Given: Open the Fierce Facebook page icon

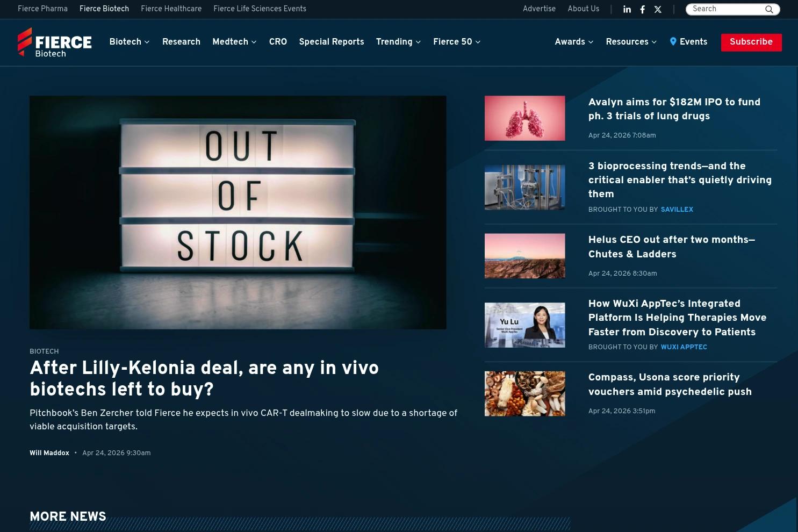Looking at the screenshot, I should pos(642,9).
